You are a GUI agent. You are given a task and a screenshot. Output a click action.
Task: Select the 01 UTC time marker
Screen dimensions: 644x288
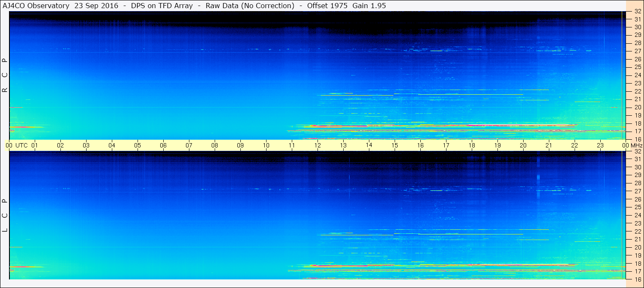35,145
